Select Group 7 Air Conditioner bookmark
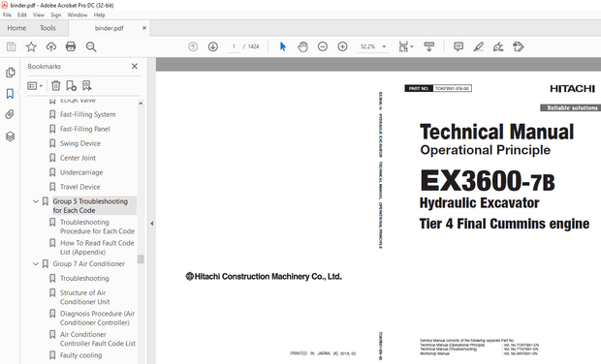The height and width of the screenshot is (364, 601). pyautogui.click(x=89, y=263)
